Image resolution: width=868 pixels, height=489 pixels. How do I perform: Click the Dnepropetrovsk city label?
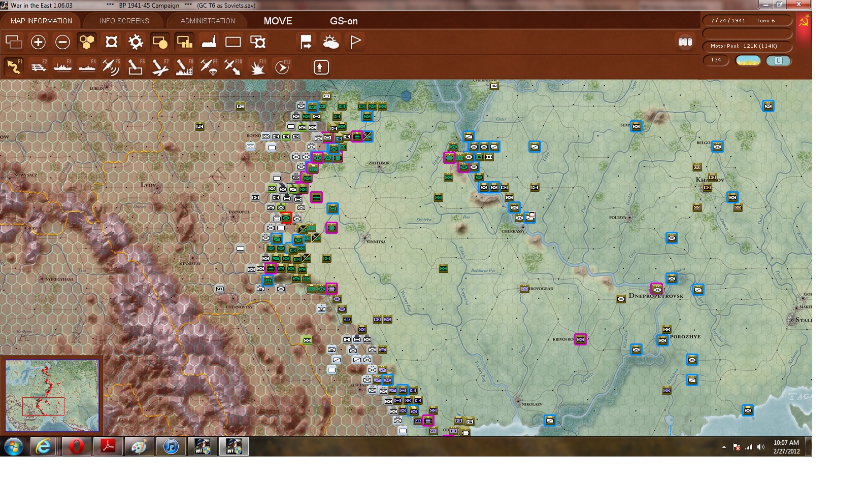coord(656,296)
